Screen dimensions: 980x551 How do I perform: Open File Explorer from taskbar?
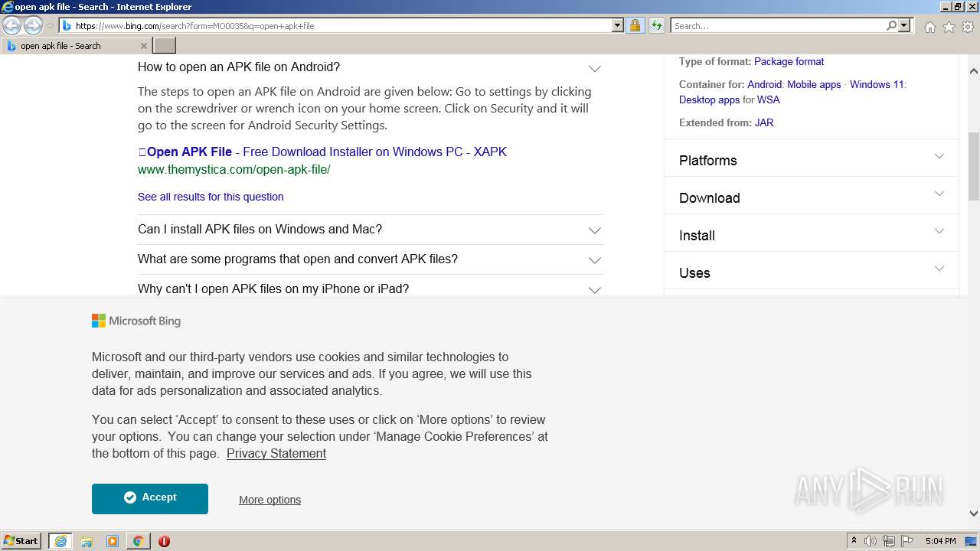[87, 541]
